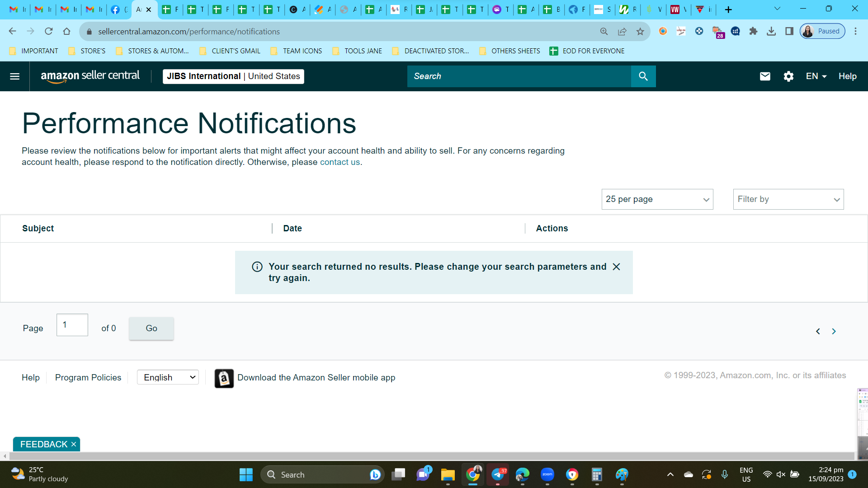The height and width of the screenshot is (488, 868).
Task: Click the share page icon
Action: point(622,31)
